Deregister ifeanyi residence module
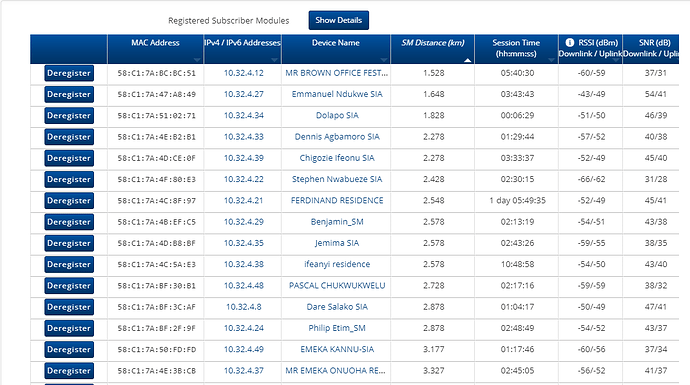Image resolution: width=690 pixels, height=385 pixels. pyautogui.click(x=69, y=264)
